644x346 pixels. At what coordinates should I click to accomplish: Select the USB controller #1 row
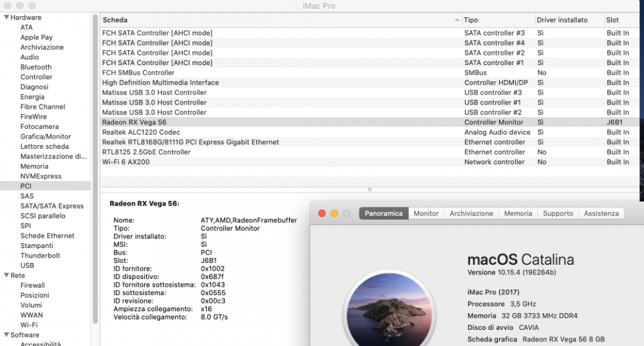click(x=370, y=102)
